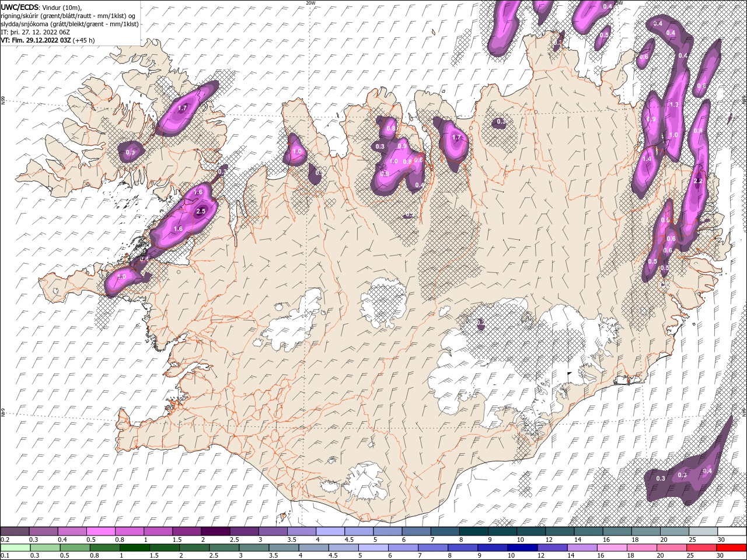Pick the upper legend swatch between 2 and 2.5

[x=215, y=531]
